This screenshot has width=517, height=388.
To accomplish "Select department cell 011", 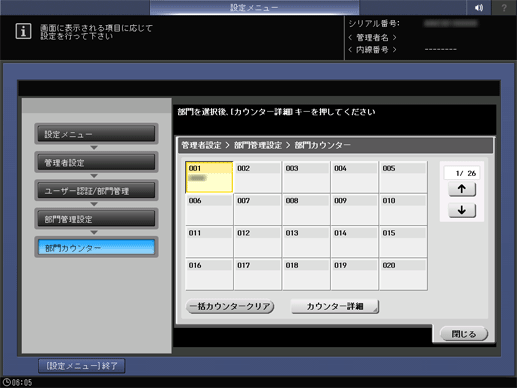I will click(x=209, y=242).
